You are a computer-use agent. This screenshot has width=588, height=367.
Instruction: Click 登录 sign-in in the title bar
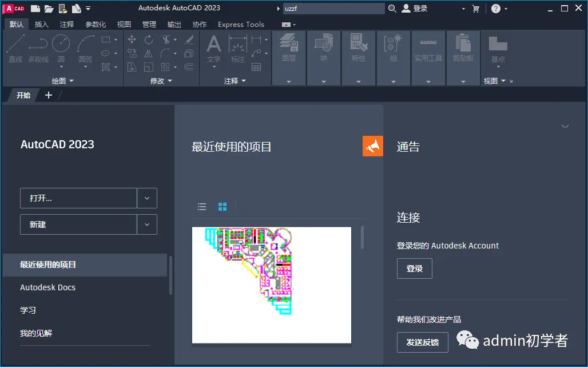click(x=415, y=8)
